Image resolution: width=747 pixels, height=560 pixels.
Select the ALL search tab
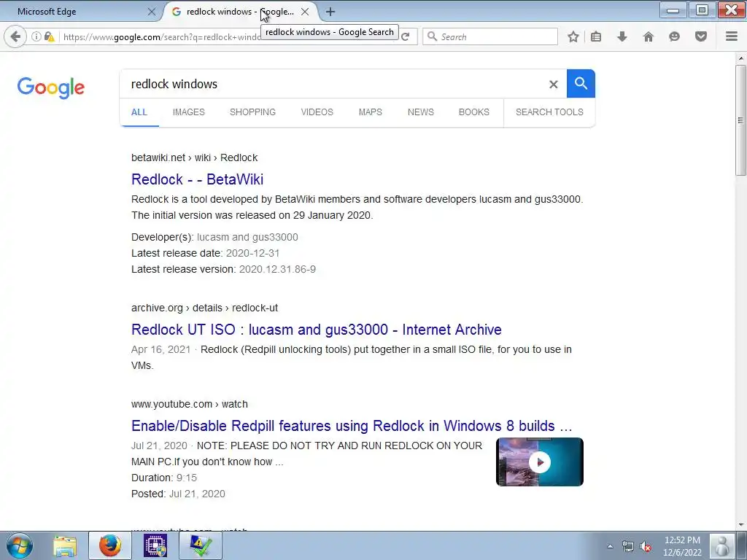[139, 112]
